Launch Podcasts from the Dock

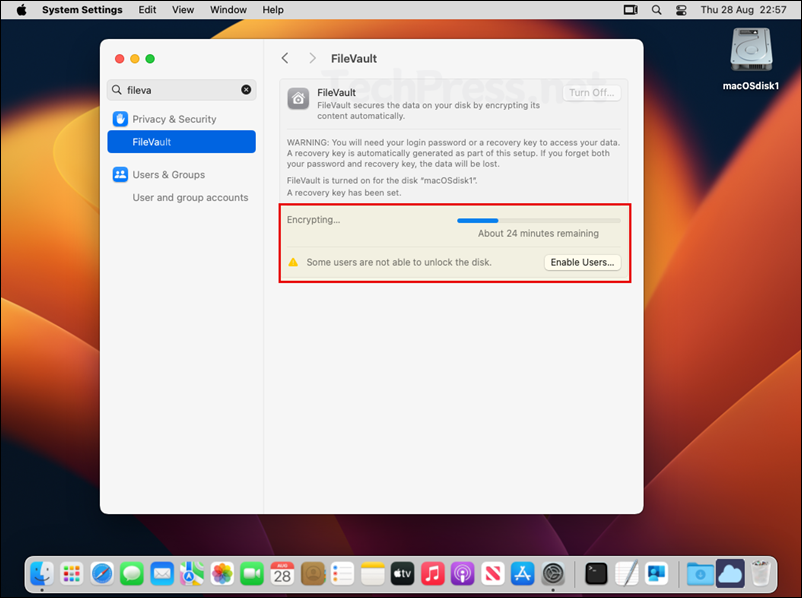coord(462,573)
